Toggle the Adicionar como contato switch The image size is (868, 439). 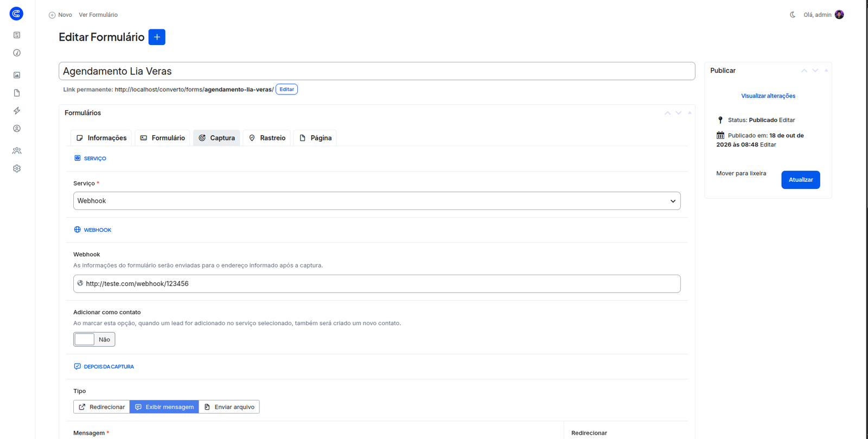pos(94,339)
